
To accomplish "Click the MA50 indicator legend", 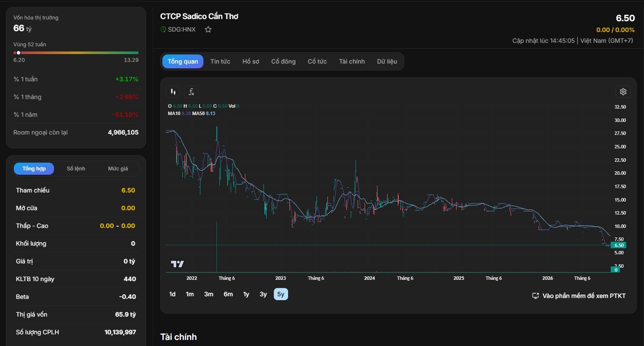I will 204,113.
